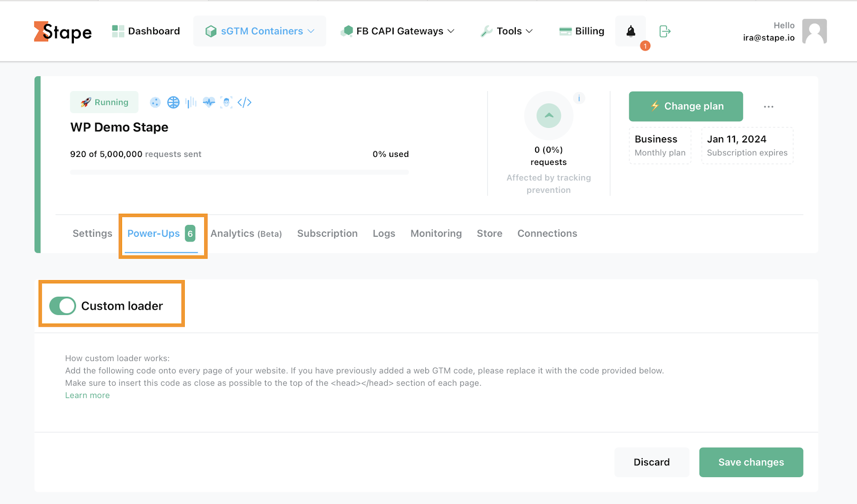Go to the Billing section

click(x=581, y=31)
